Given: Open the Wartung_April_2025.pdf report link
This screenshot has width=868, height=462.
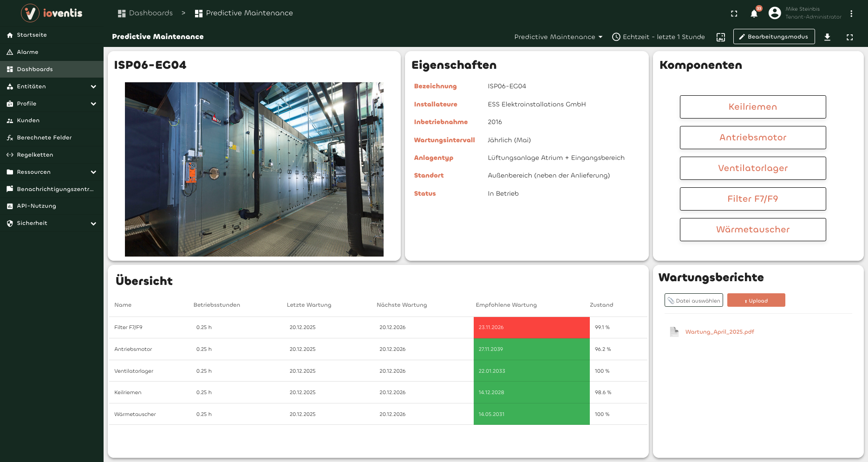Looking at the screenshot, I should [x=720, y=332].
